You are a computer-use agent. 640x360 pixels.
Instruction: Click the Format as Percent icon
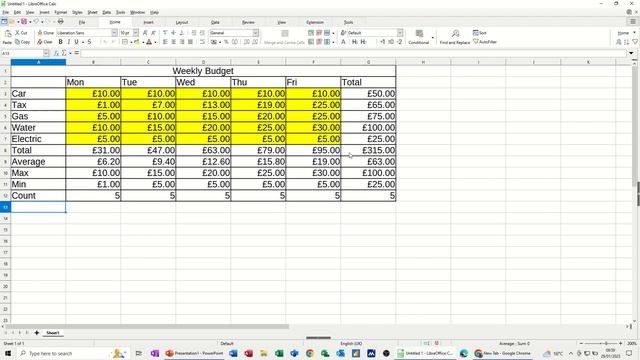(226, 42)
